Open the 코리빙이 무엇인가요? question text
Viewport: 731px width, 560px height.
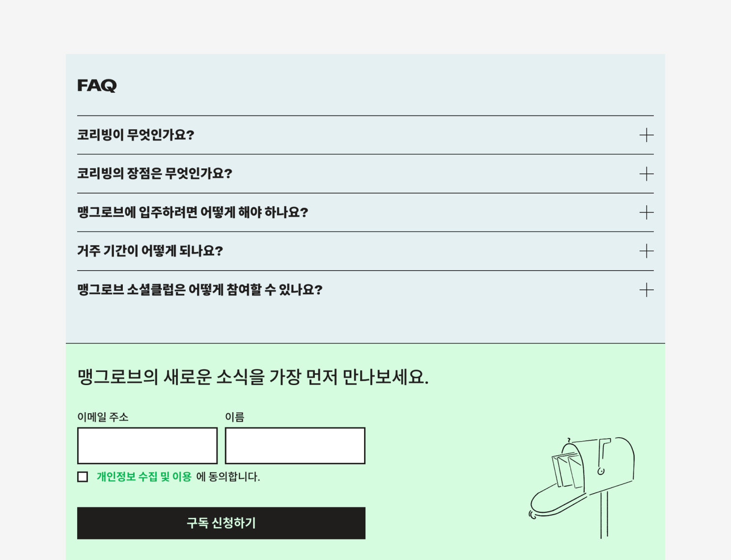136,135
